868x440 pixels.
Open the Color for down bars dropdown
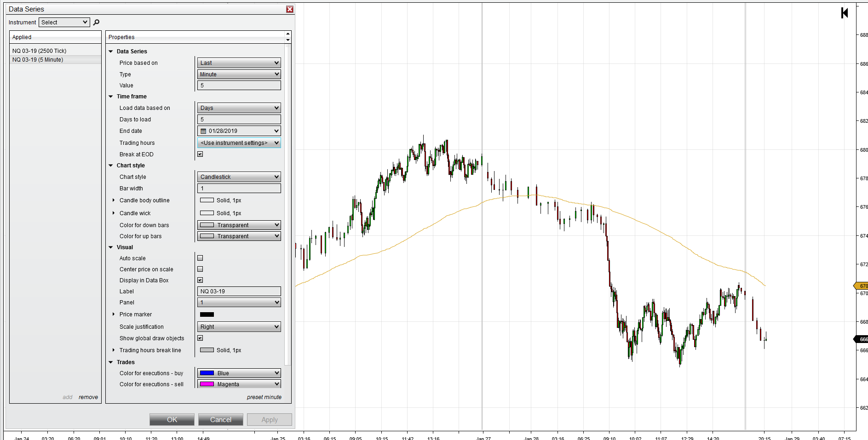click(239, 225)
